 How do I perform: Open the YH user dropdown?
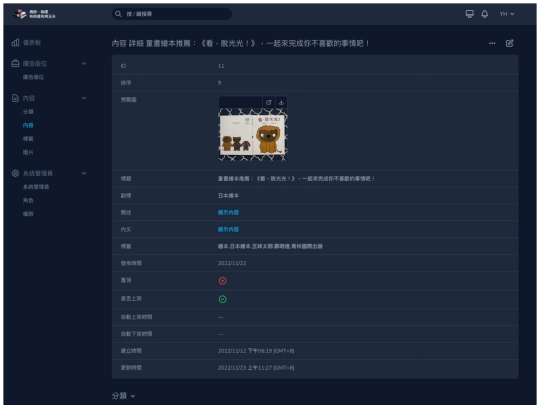pos(507,14)
